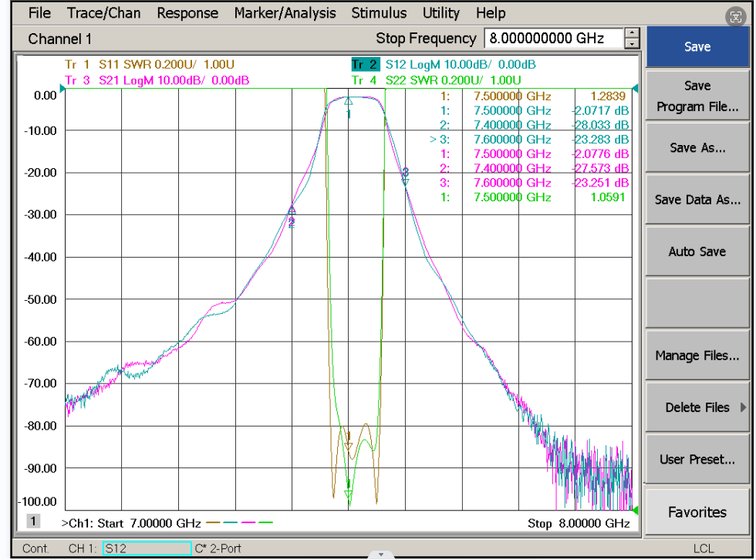Screen dimensions: 756x560
Task: Click the Stop Frequency value field
Action: [554, 38]
